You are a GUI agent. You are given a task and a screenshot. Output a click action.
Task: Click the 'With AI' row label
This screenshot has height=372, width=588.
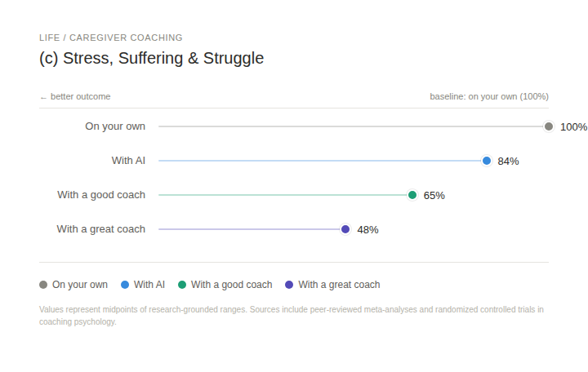tap(128, 161)
